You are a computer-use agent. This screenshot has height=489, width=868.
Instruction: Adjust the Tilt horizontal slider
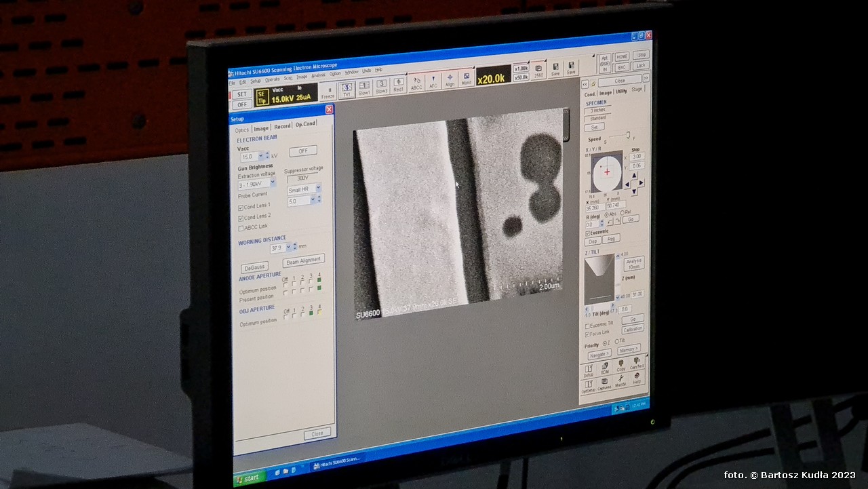click(601, 306)
